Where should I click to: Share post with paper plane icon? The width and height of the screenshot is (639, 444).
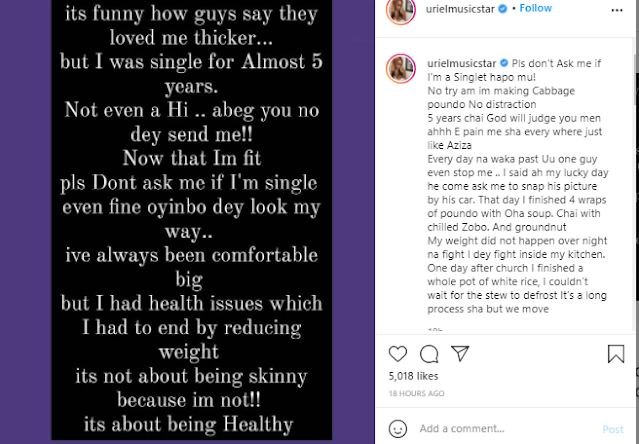(460, 354)
